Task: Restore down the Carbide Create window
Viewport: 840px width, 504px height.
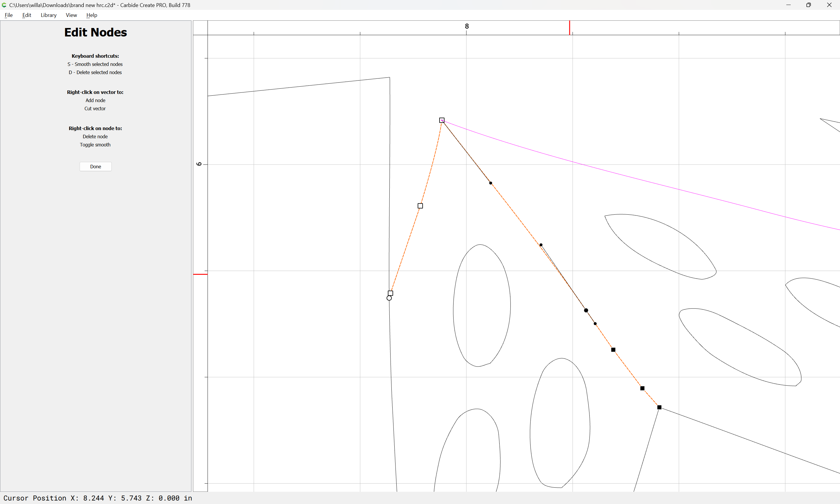Action: click(x=808, y=5)
